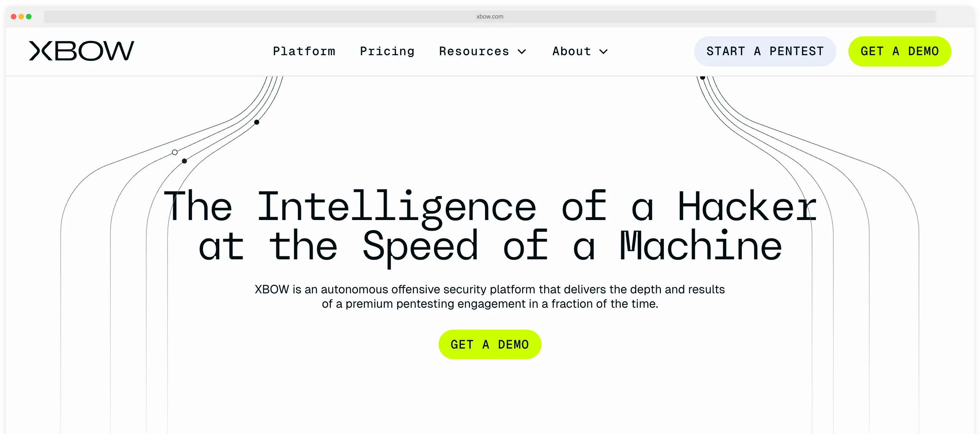The image size is (980, 434).
Task: Click the open circle node on the circuit trace
Action: click(x=175, y=152)
